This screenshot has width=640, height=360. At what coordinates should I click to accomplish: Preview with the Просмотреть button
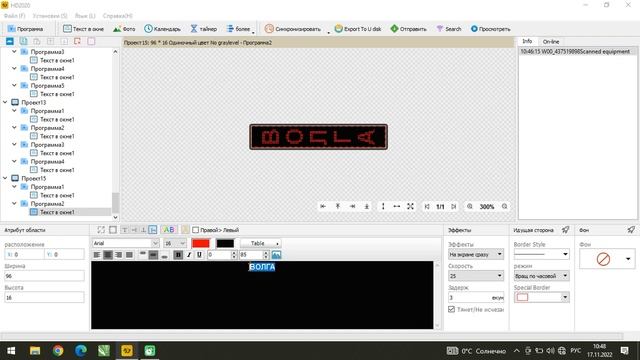point(490,29)
